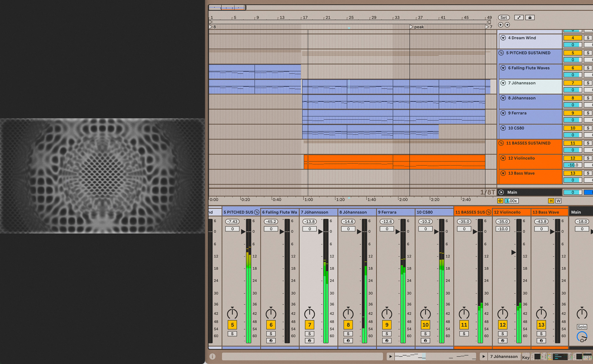Click the Set locator button
This screenshot has height=364, width=593.
[x=504, y=18]
